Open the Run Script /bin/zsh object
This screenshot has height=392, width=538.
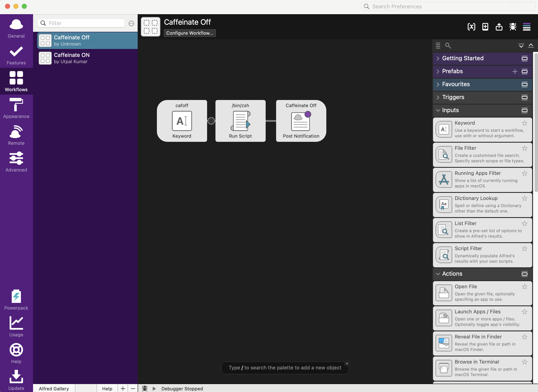pyautogui.click(x=240, y=121)
